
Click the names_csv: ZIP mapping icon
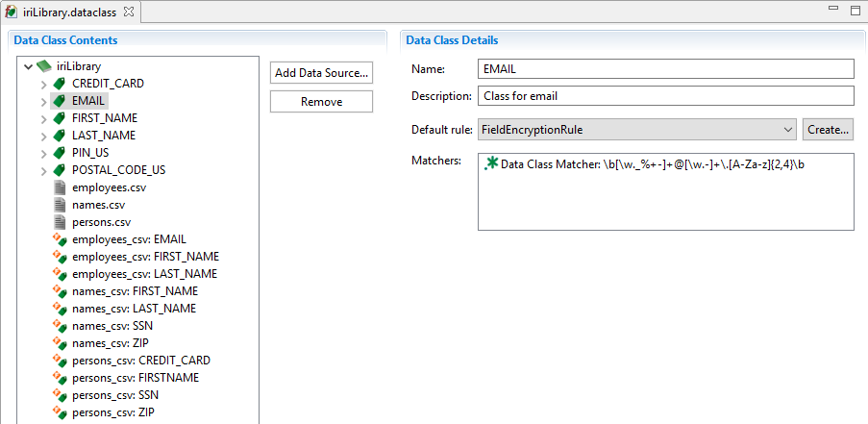[60, 343]
